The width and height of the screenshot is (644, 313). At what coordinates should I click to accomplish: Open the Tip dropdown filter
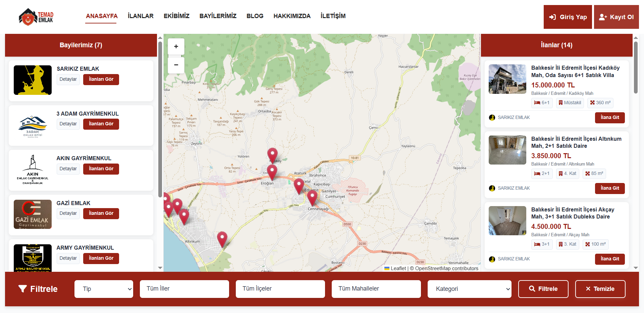(104, 289)
